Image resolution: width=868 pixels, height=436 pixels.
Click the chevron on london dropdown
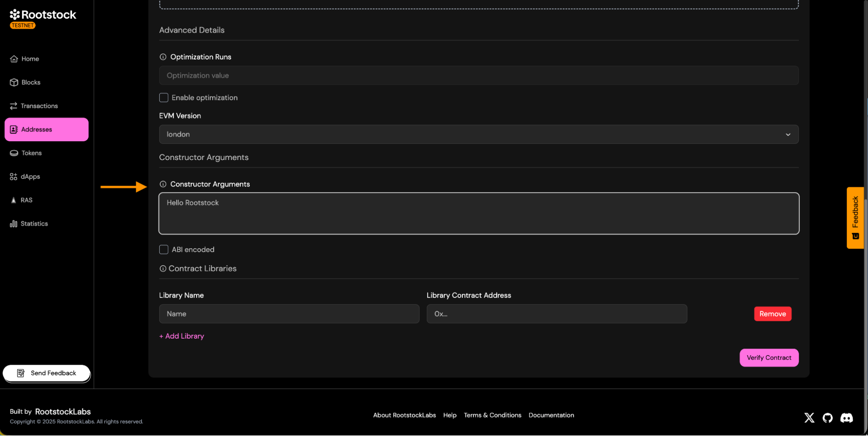788,134
